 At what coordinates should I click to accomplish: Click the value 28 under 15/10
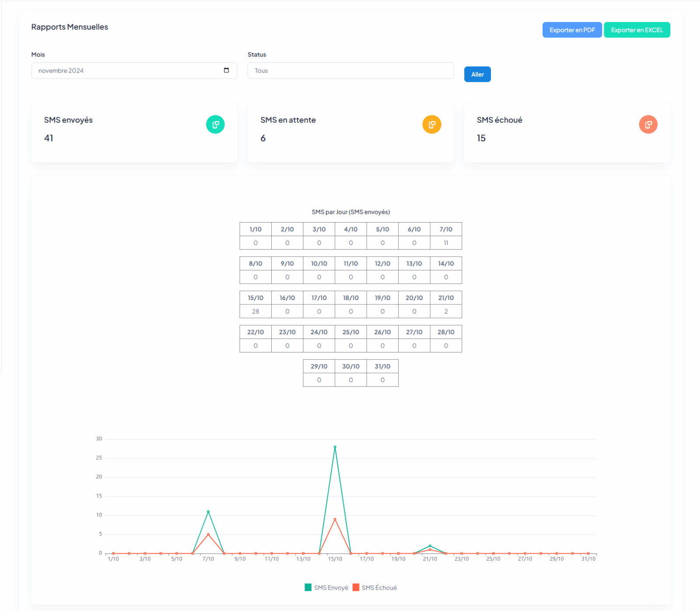pos(255,311)
